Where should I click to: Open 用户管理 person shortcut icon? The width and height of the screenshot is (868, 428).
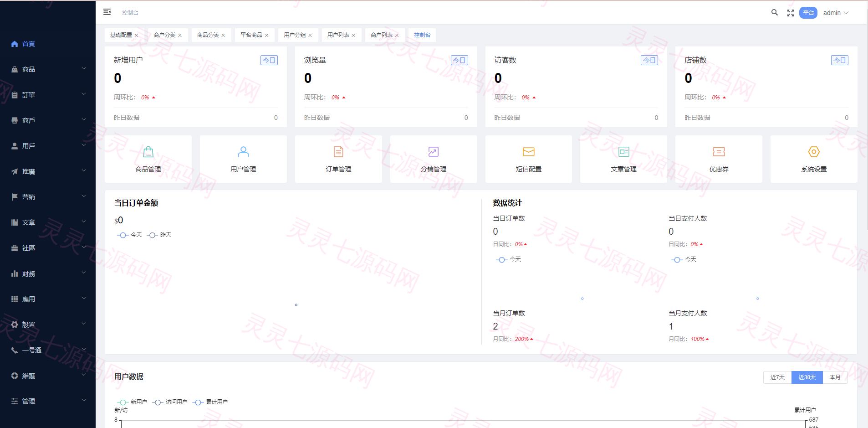coord(244,152)
